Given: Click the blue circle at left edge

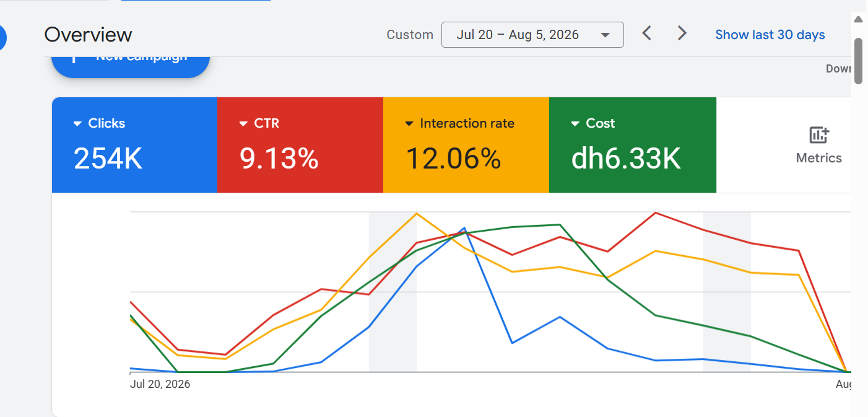Looking at the screenshot, I should point(2,38).
